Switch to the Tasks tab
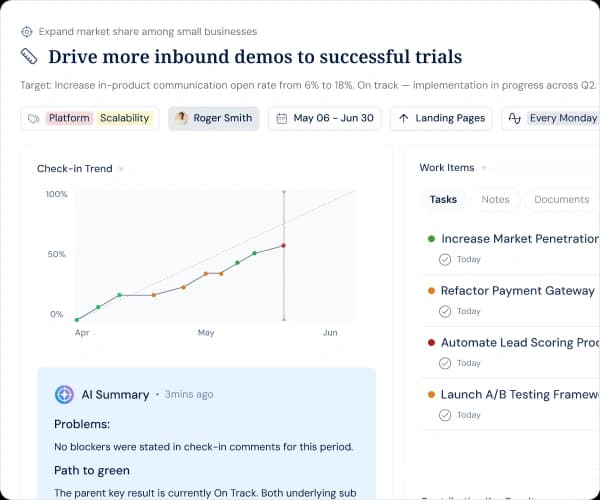The height and width of the screenshot is (500, 600). pyautogui.click(x=443, y=199)
